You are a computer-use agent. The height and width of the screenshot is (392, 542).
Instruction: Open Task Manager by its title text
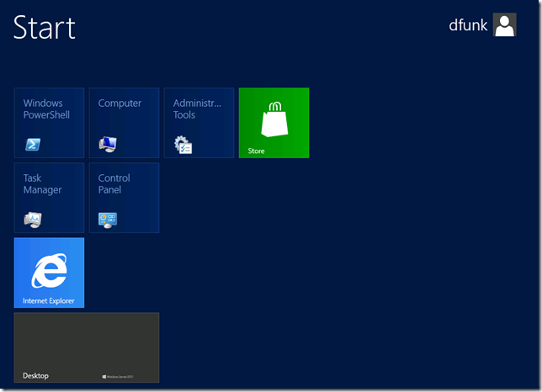click(42, 184)
